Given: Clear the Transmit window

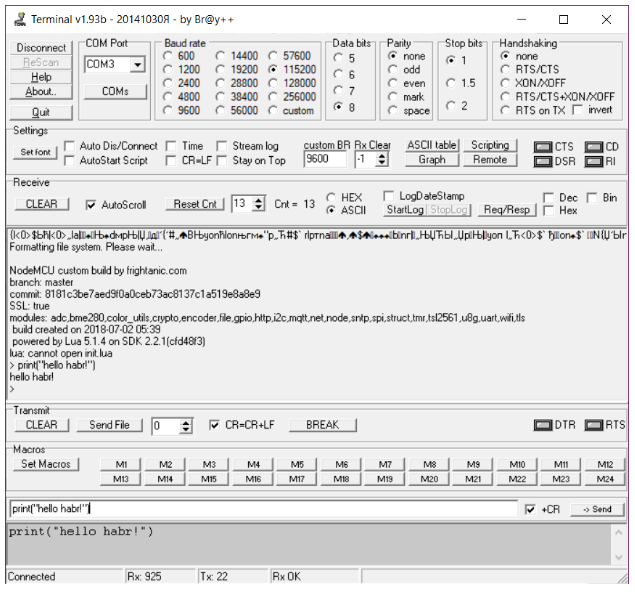Looking at the screenshot, I should click(x=42, y=425).
